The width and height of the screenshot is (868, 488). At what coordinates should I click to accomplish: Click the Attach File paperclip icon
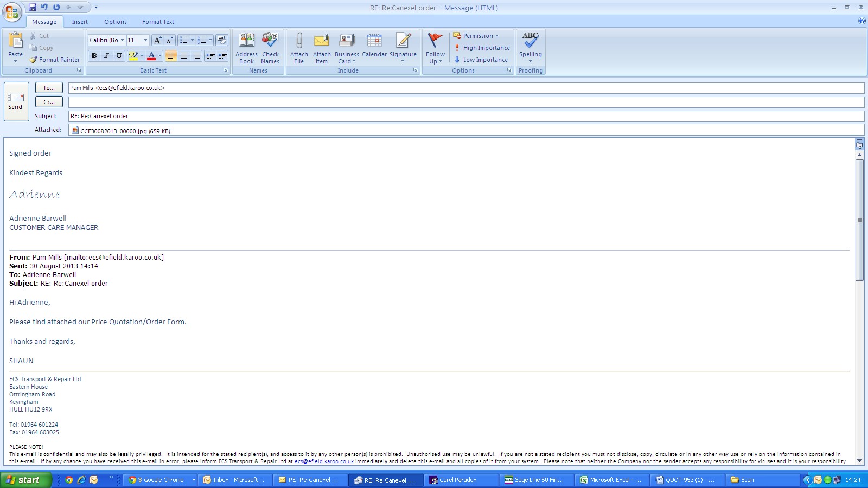298,41
